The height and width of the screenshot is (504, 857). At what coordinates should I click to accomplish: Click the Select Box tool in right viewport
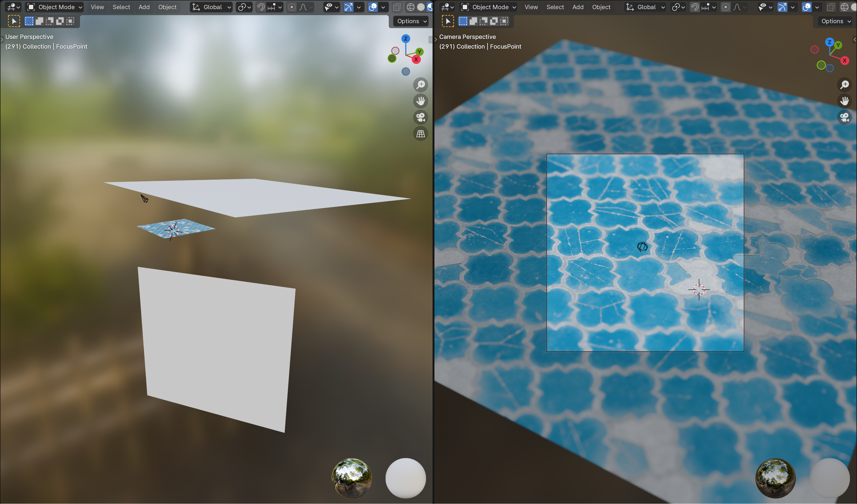click(447, 21)
